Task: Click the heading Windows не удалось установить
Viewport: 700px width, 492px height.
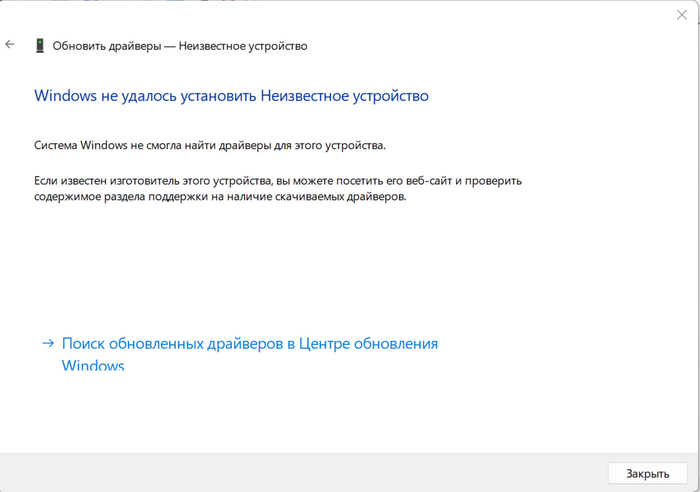Action: [x=231, y=96]
